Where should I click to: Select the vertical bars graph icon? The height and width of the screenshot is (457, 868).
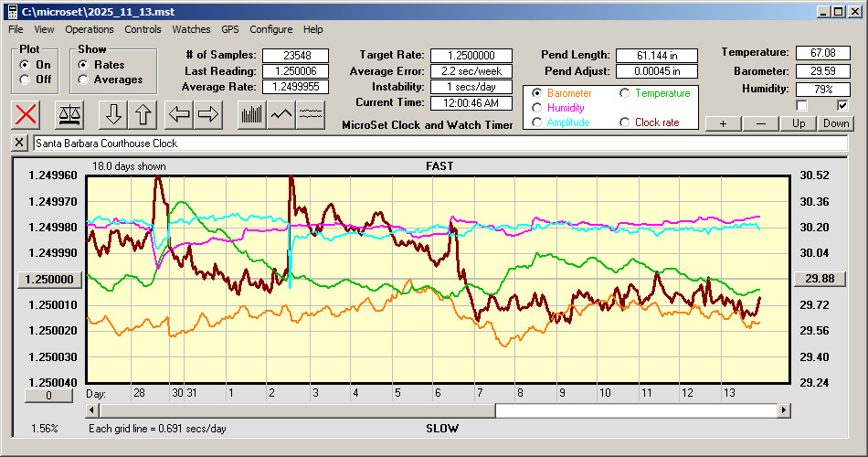tap(251, 114)
